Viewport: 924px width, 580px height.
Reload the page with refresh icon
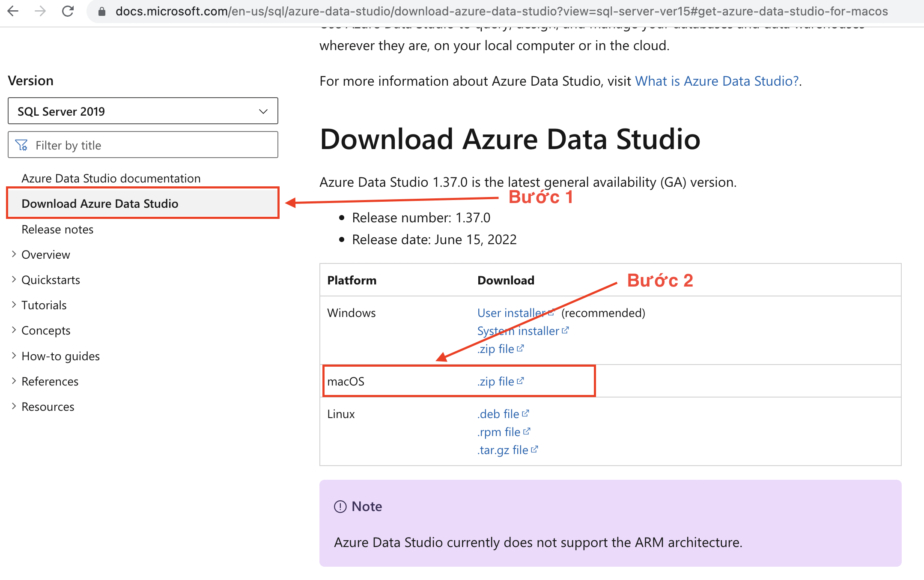(x=68, y=11)
